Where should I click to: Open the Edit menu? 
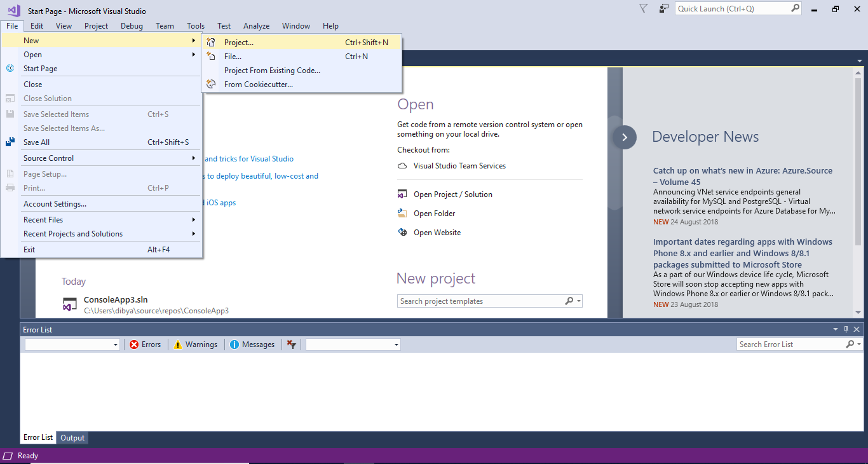pos(37,26)
